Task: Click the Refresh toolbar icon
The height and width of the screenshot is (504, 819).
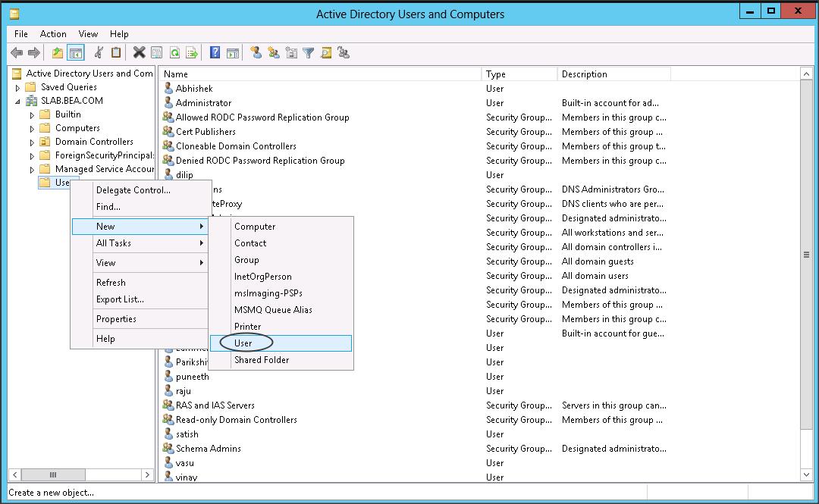Action: click(x=174, y=52)
